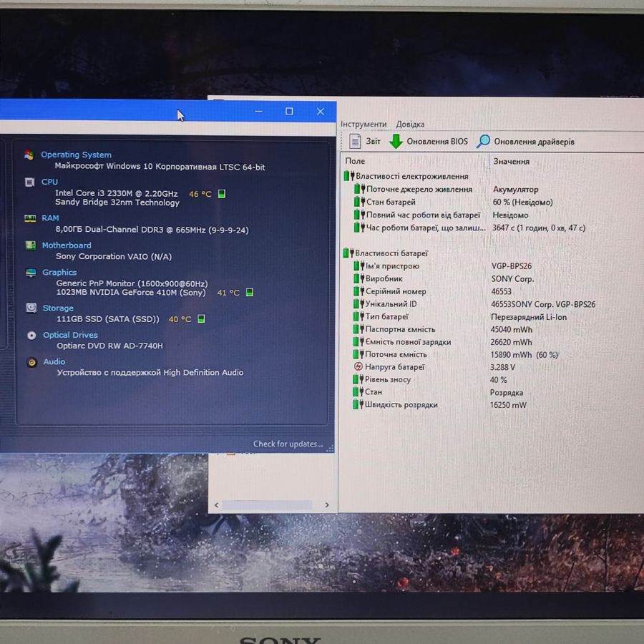This screenshot has height=644, width=644.
Task: Click horizontal scrollbar thumb in AIDA tree panel
Action: pos(267,504)
